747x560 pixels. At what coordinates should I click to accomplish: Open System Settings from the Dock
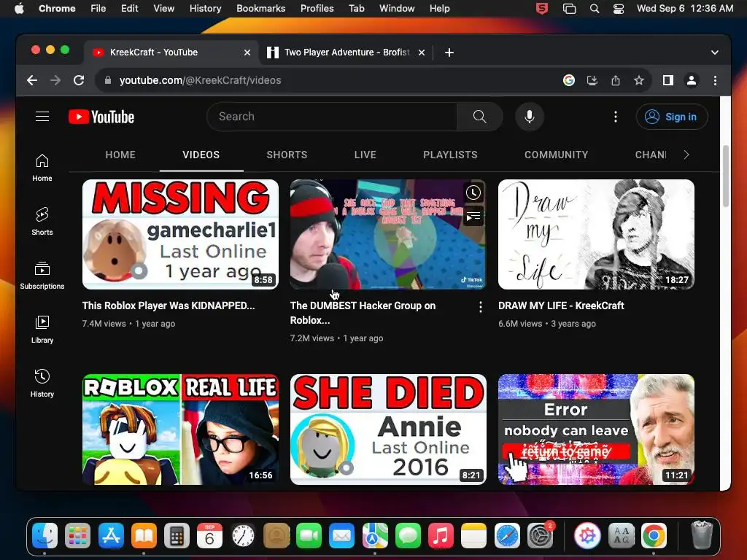540,536
